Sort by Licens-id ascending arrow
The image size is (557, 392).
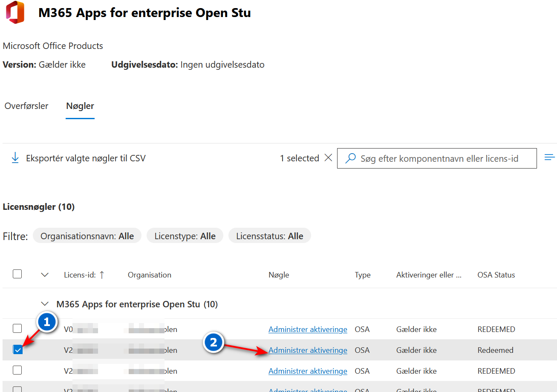[x=101, y=275]
